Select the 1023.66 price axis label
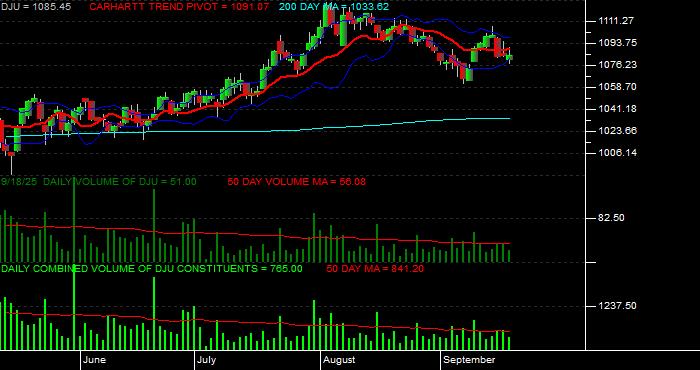The width and height of the screenshot is (700, 370). pyautogui.click(x=618, y=131)
